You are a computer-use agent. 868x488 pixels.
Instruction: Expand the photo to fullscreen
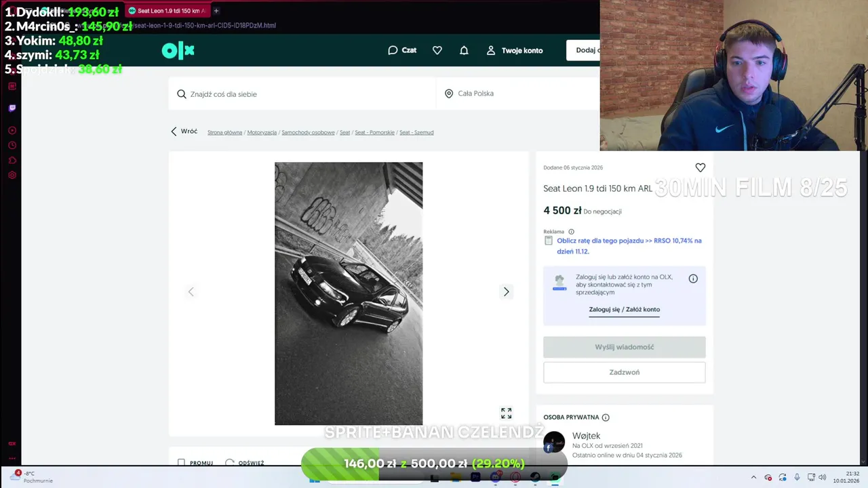click(506, 413)
